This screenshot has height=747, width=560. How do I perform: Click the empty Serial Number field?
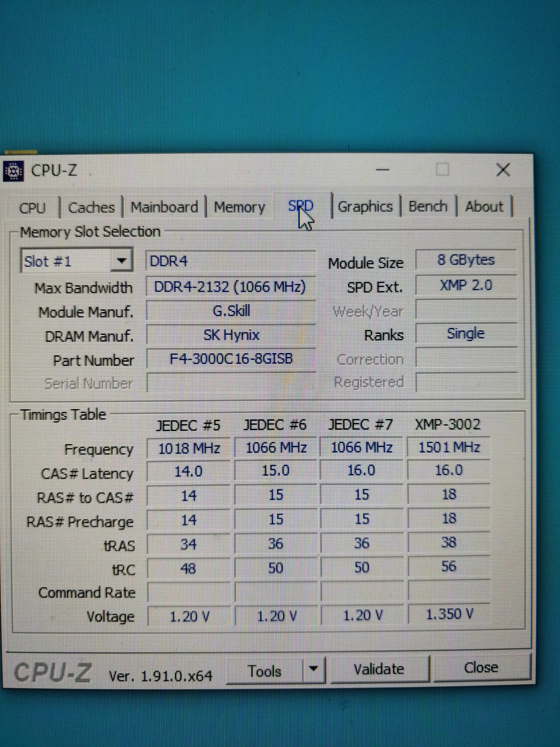231,383
